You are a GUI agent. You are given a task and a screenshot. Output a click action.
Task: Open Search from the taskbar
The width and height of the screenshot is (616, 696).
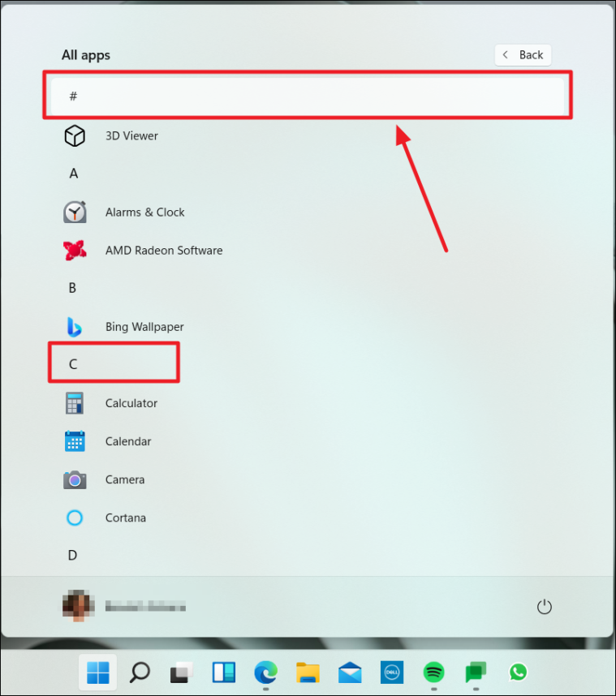point(140,672)
